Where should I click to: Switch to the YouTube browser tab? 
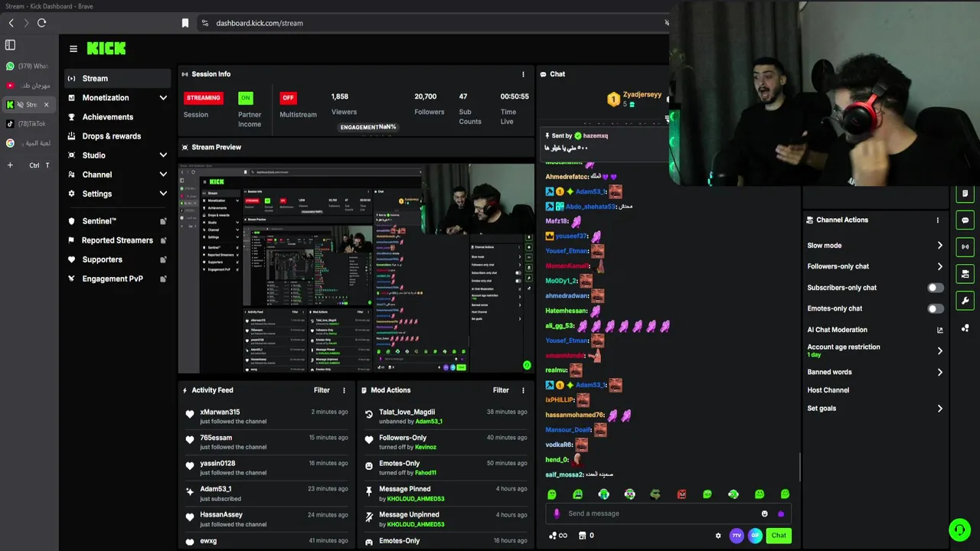[28, 86]
